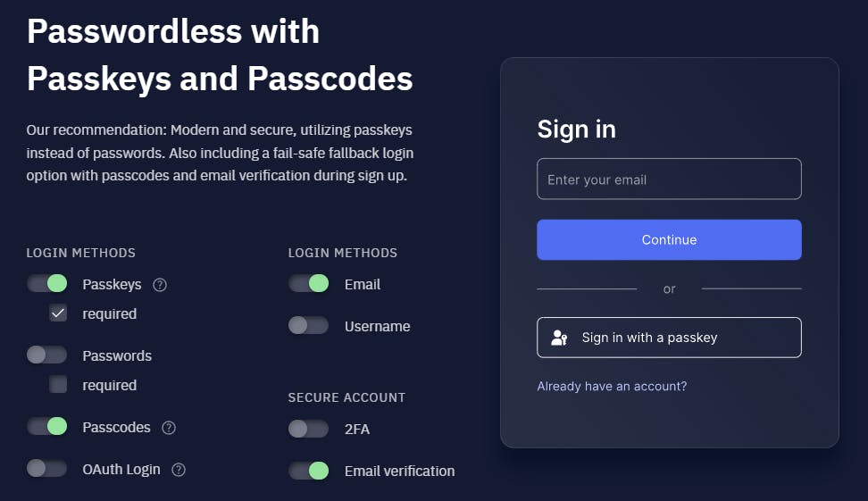Click the Passkeys help question mark icon
Image resolution: width=868 pixels, height=501 pixels.
tap(160, 285)
